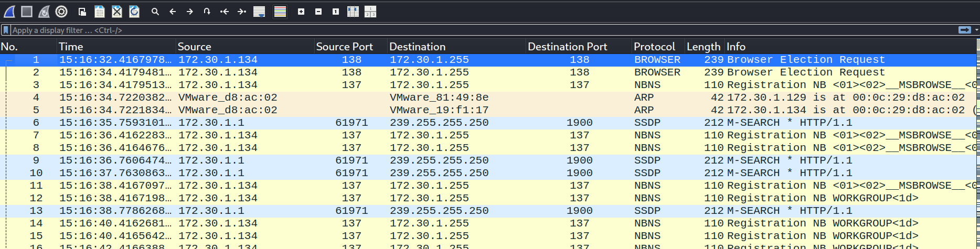Select packet 14 NBNS WORKGROUP row
This screenshot has height=249, width=980.
click(488, 223)
